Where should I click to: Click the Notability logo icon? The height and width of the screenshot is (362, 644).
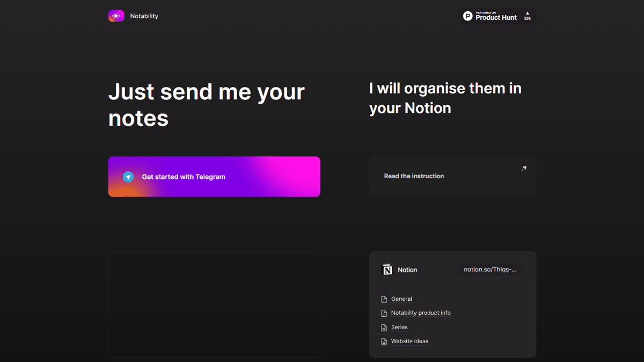coord(116,16)
